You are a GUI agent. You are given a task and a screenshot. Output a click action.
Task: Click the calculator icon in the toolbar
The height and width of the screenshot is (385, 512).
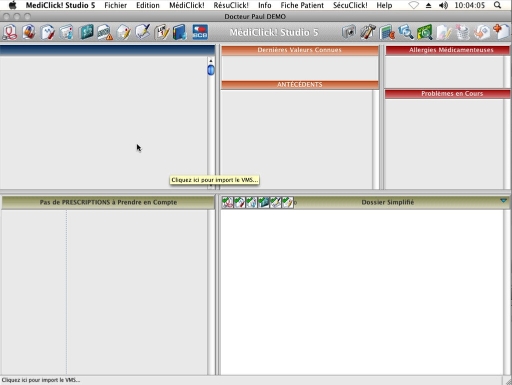coord(387,32)
